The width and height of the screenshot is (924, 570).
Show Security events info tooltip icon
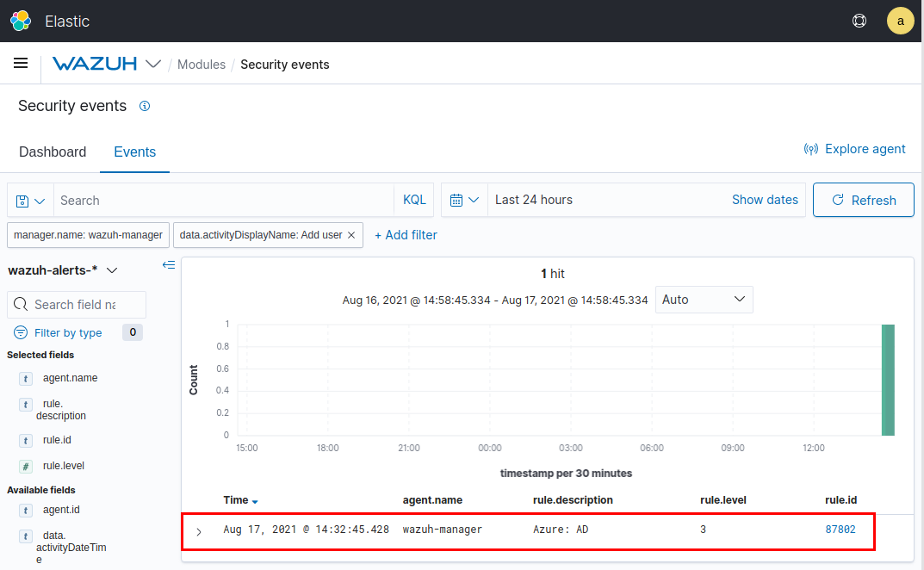tap(145, 106)
